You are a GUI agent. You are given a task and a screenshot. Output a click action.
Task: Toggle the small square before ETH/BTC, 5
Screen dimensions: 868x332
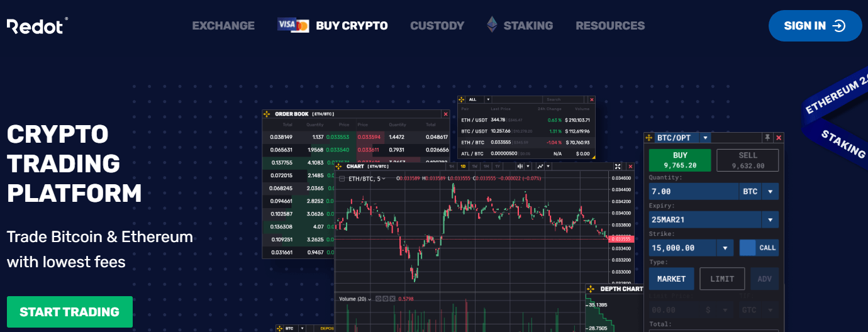pos(342,179)
